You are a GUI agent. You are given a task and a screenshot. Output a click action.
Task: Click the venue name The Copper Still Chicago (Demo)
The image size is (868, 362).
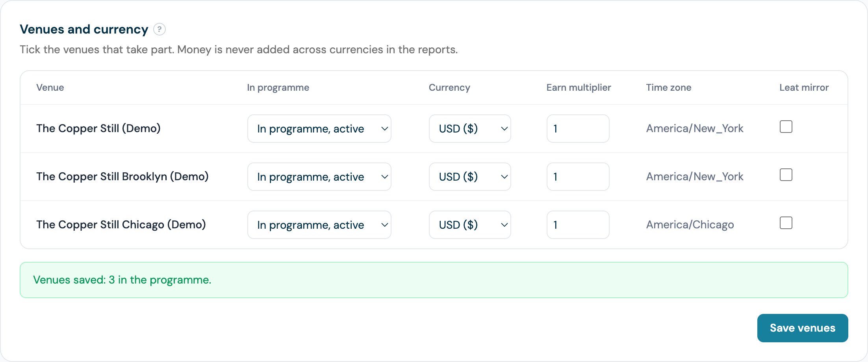[x=121, y=225]
